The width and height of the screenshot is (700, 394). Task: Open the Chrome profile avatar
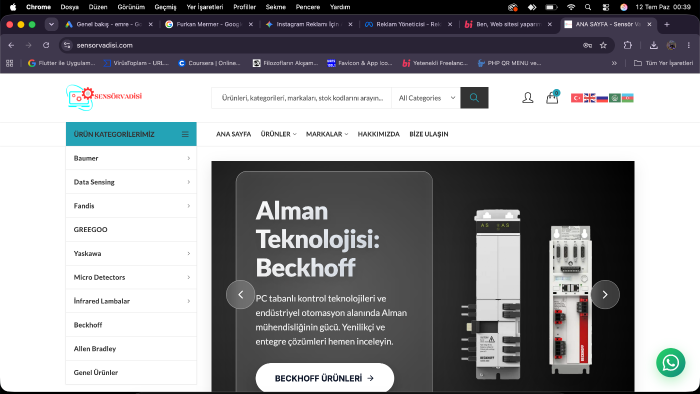point(671,45)
